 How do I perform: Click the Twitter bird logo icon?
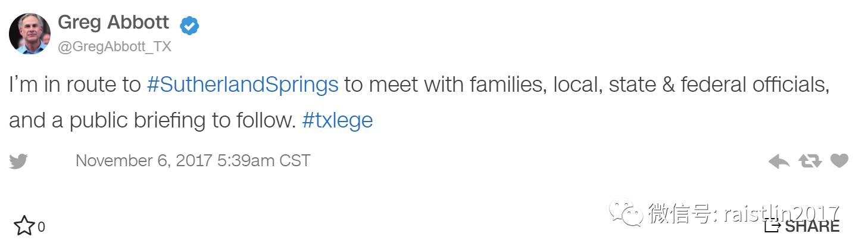pos(18,161)
